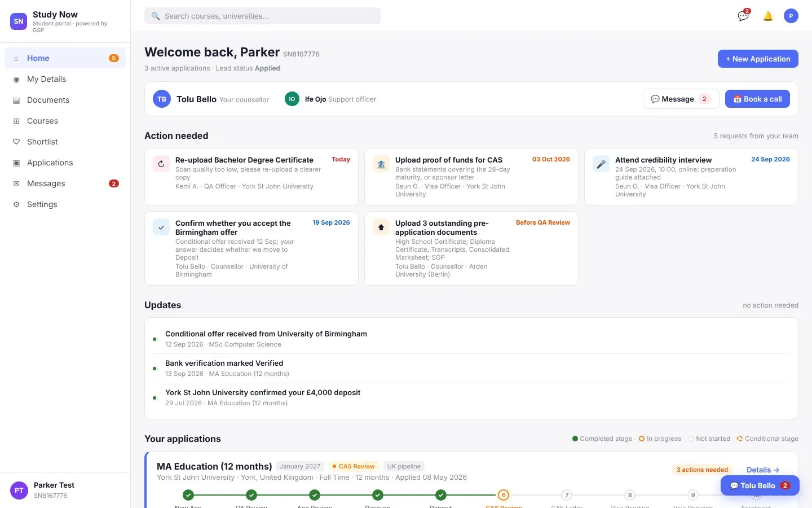Open the floating Tolu Bello chat button
Image resolution: width=812 pixels, height=508 pixels.
[760, 485]
